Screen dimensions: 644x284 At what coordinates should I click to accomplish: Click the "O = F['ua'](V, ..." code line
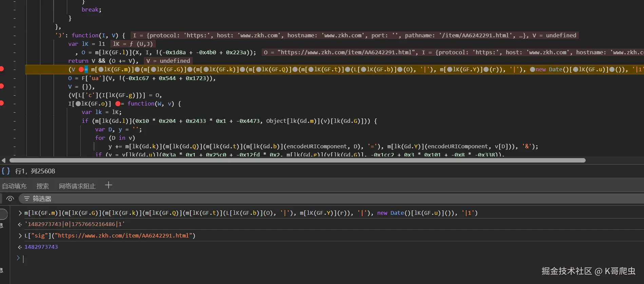point(142,78)
